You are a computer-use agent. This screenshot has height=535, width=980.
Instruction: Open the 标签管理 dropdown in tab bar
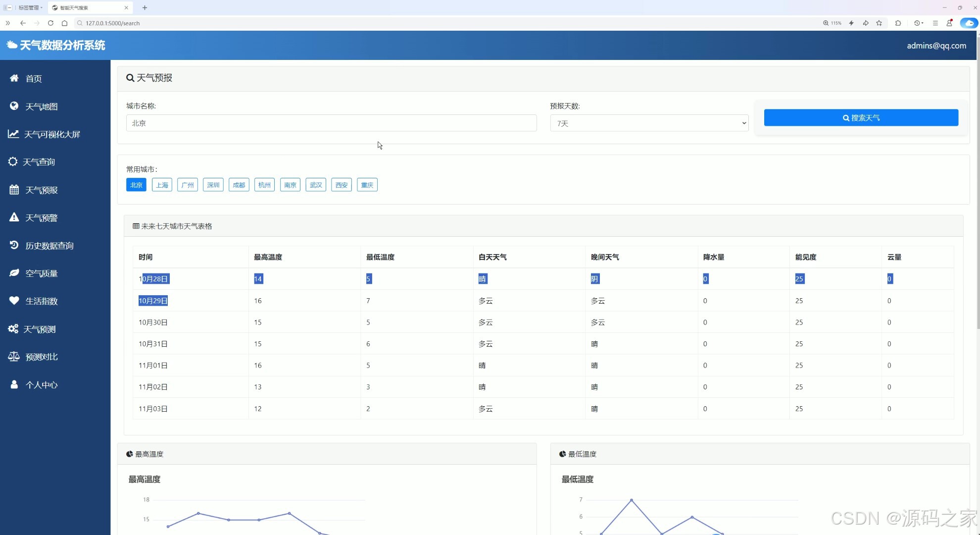pyautogui.click(x=30, y=7)
